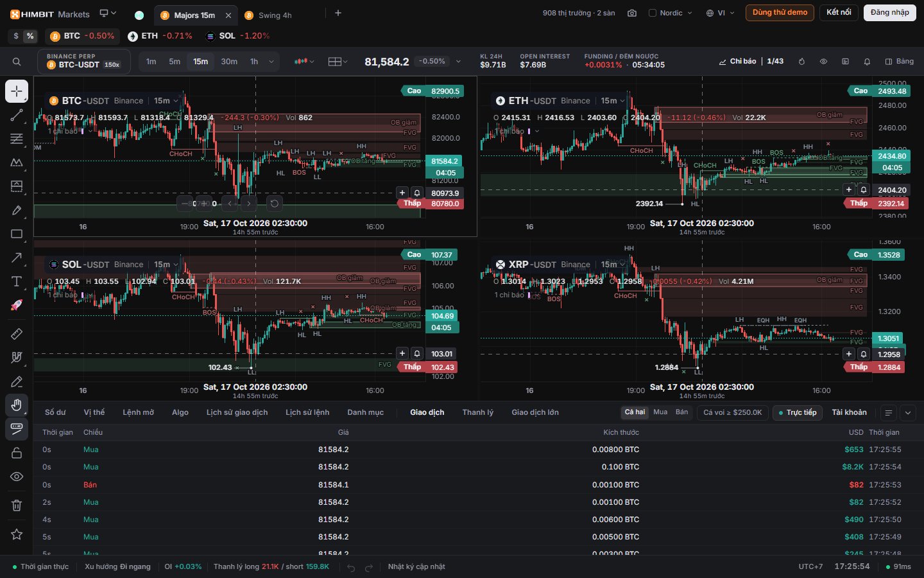
Task: Open the chart layout grid dropdown
Action: [x=338, y=62]
